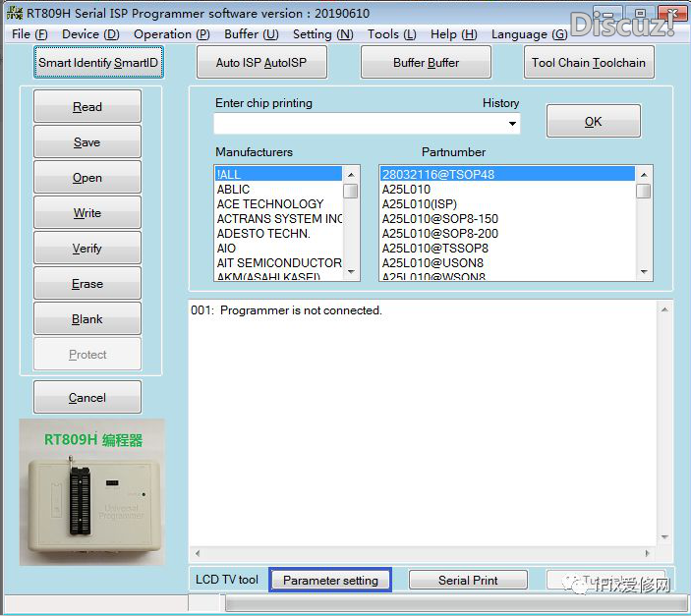The height and width of the screenshot is (616, 691).
Task: Click the Smart Identify SmartID button
Action: (97, 63)
